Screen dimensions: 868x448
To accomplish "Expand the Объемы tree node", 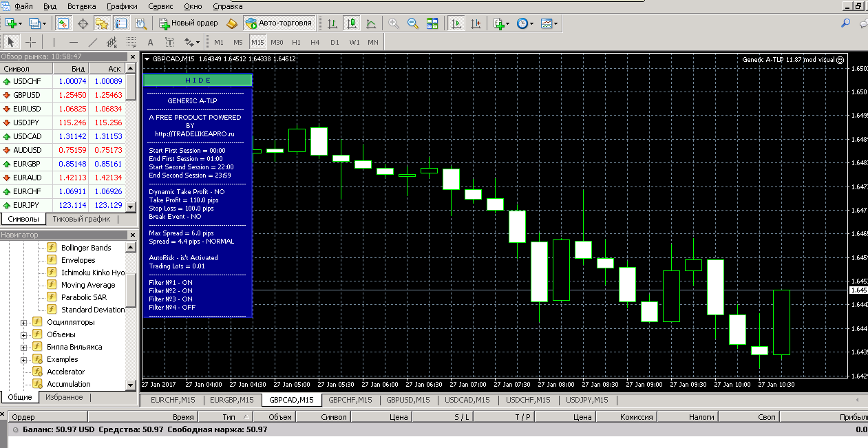I will click(x=24, y=334).
